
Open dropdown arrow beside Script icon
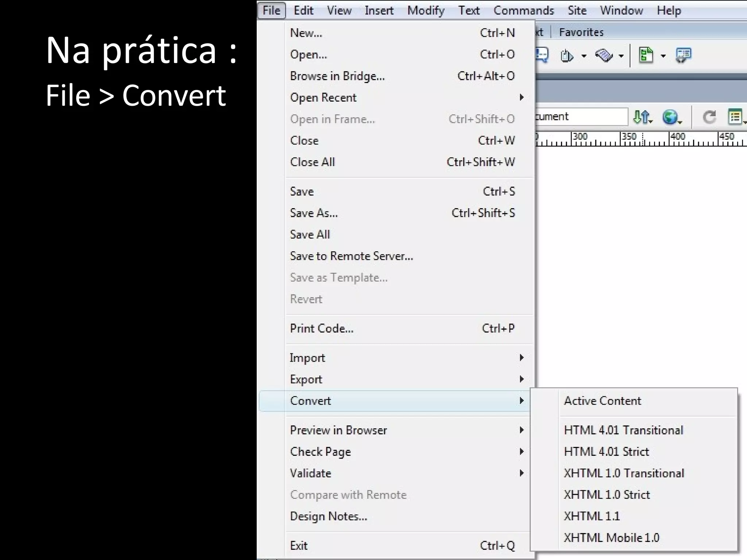coord(621,56)
